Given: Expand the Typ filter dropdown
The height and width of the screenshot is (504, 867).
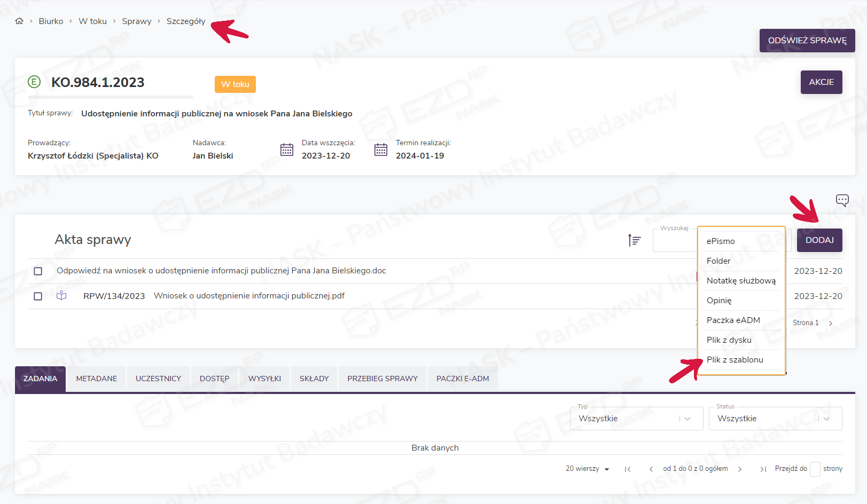Looking at the screenshot, I should 687,419.
